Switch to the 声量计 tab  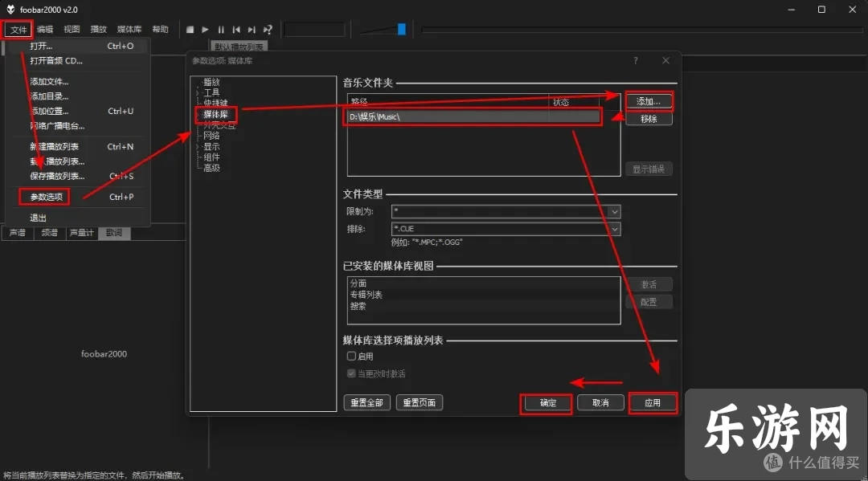(82, 233)
